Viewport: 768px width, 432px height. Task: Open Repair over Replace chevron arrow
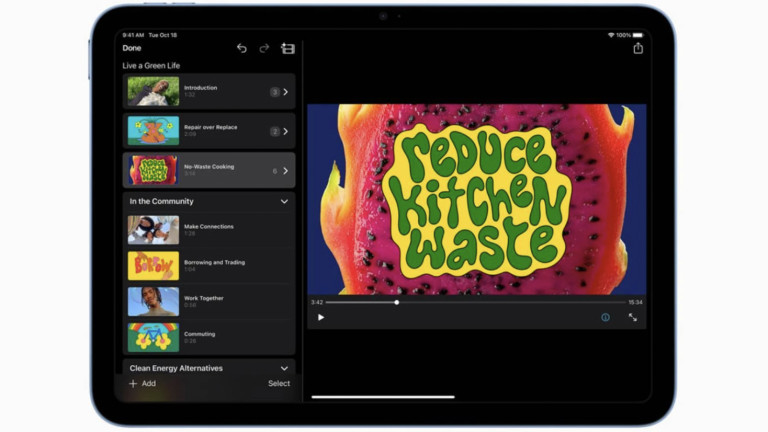pos(285,131)
